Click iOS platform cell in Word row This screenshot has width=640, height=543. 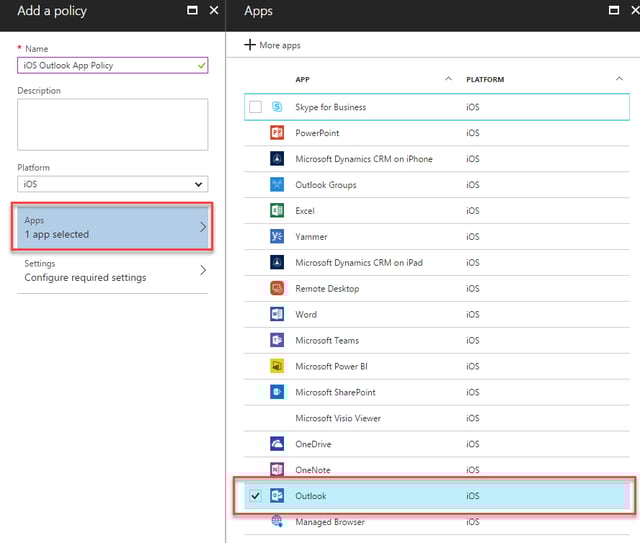pyautogui.click(x=473, y=314)
